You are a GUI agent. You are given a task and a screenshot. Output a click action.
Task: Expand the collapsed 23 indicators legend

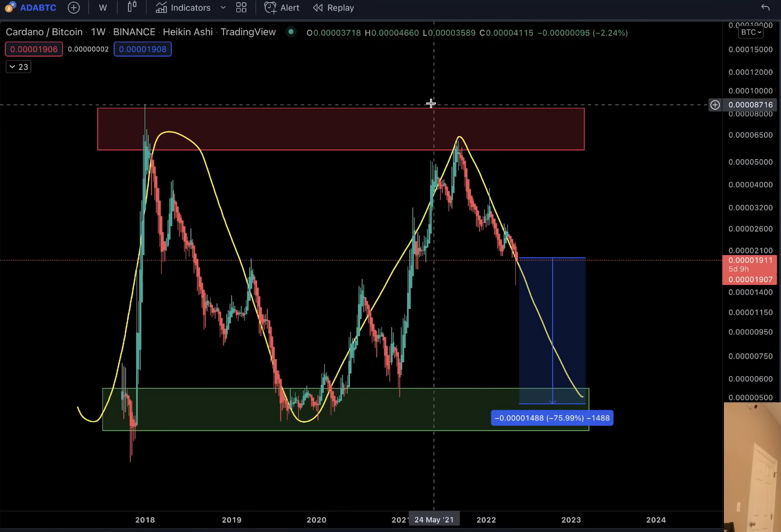pos(18,67)
